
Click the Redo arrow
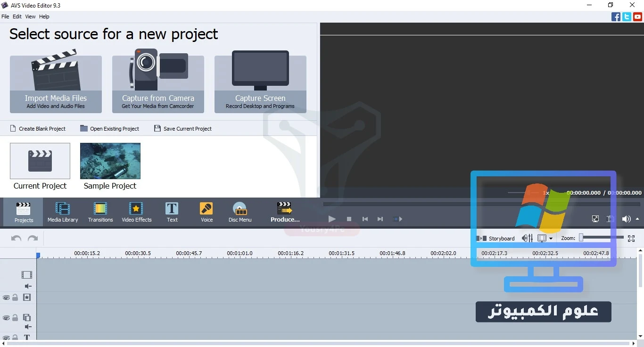pos(33,239)
